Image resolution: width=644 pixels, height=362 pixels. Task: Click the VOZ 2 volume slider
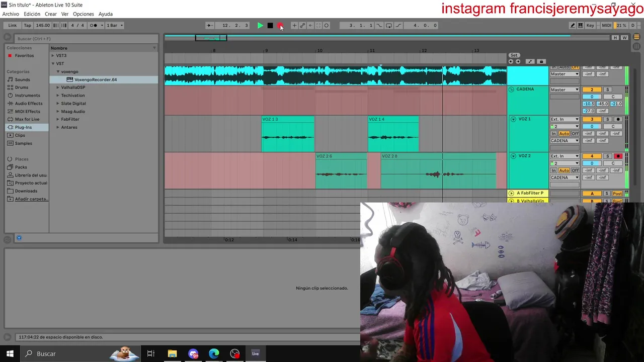point(592,163)
